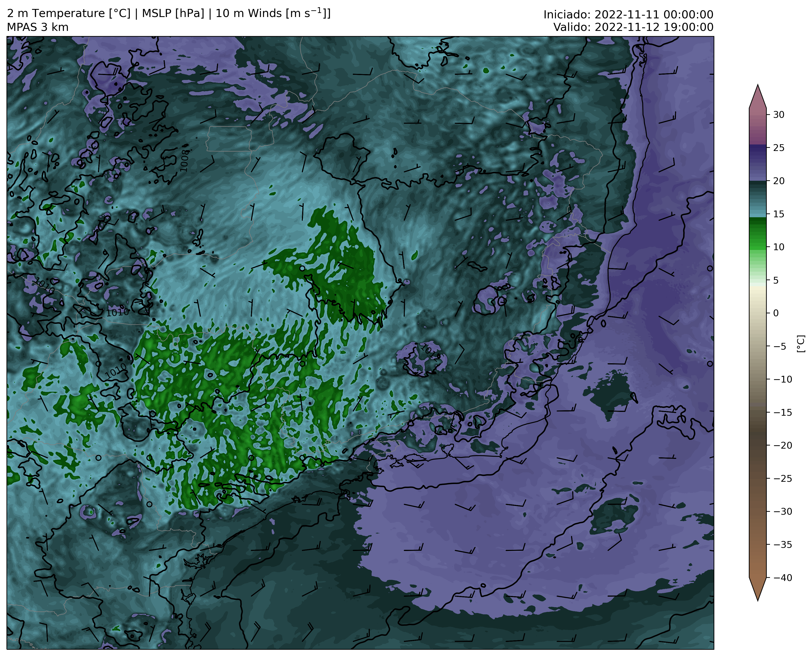This screenshot has width=812, height=656.
Task: Click 'Iniciado: 2022-11-11 00:00:00' text
Action: point(628,15)
